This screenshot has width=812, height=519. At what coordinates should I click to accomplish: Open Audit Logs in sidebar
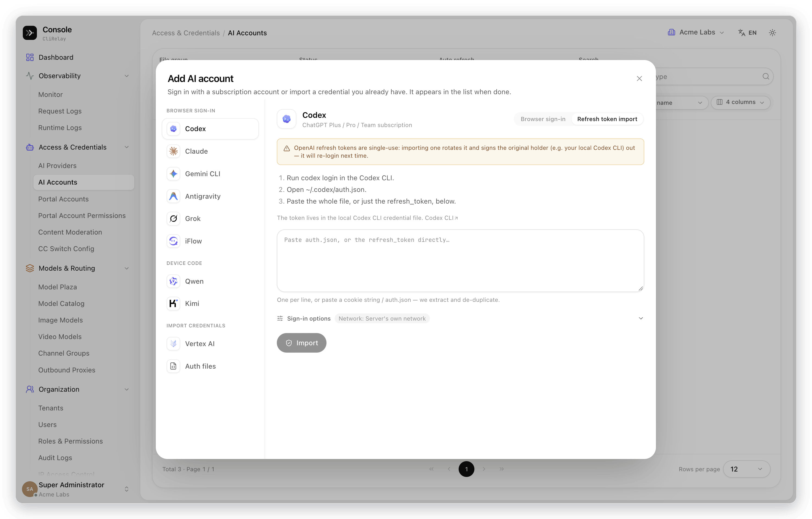55,458
